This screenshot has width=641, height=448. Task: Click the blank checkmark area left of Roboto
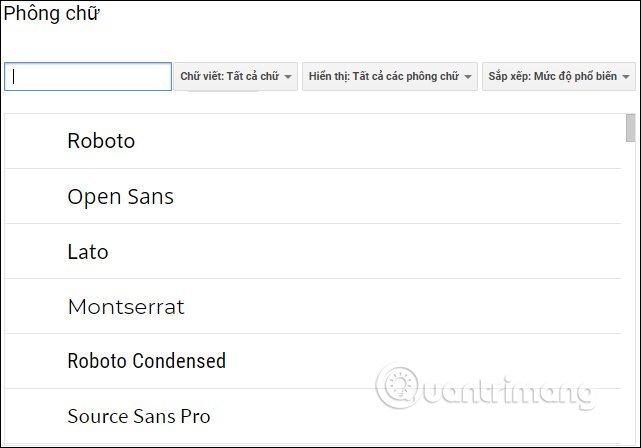point(35,141)
